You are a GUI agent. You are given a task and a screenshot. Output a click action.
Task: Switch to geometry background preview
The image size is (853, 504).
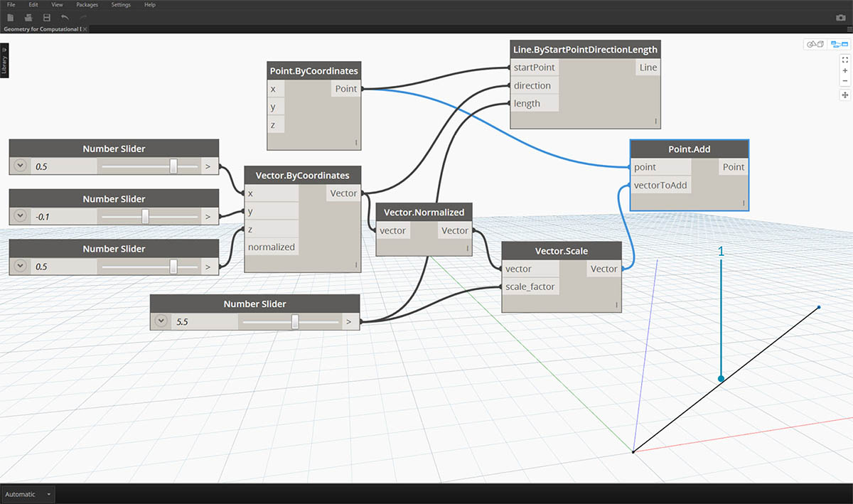(816, 44)
